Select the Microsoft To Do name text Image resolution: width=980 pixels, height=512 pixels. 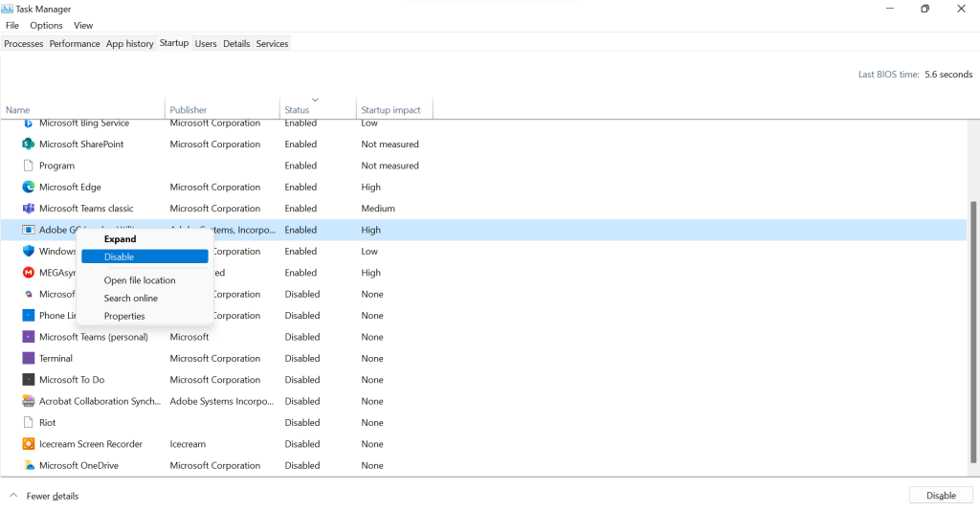[x=72, y=380]
